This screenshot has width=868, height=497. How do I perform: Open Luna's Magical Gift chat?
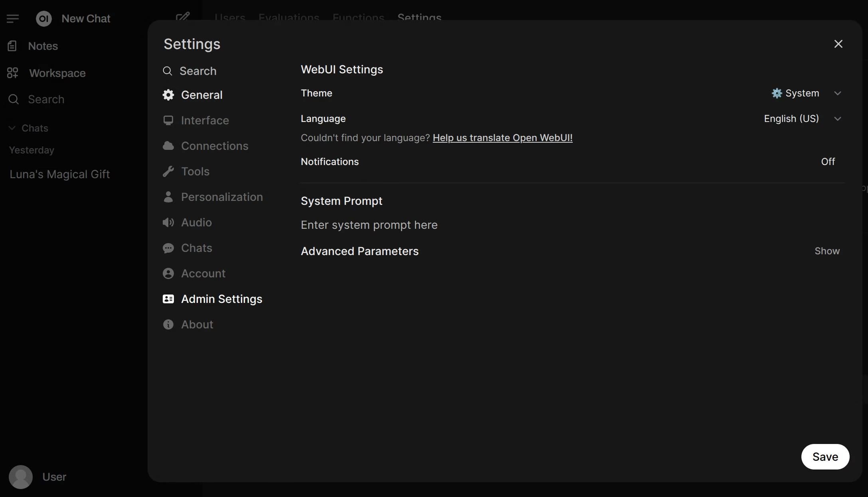pos(59,175)
